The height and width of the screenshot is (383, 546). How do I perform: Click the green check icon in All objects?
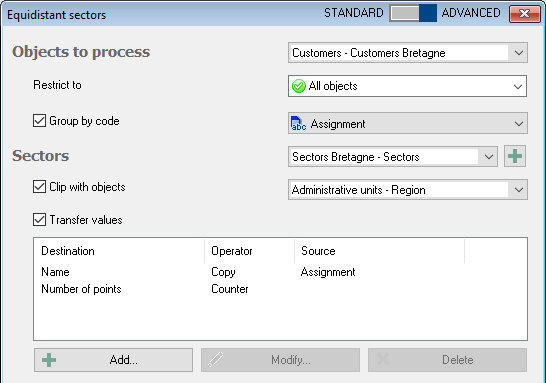point(298,86)
